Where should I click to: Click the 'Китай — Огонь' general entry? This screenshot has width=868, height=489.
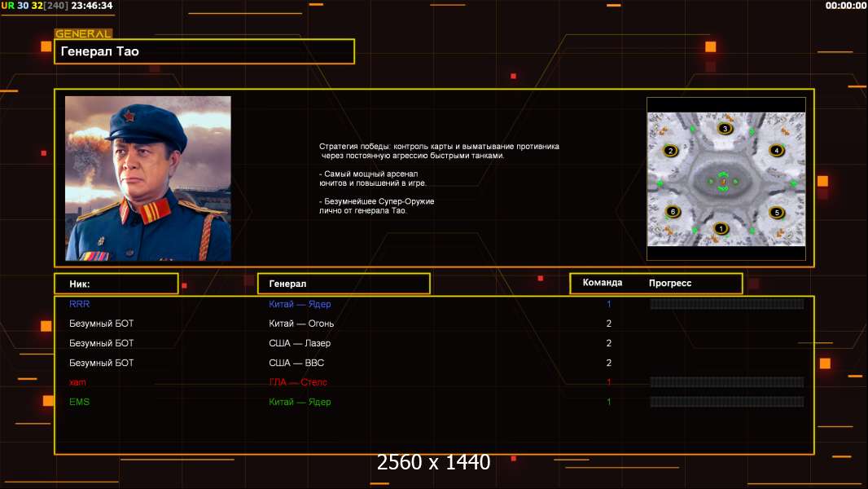(301, 324)
